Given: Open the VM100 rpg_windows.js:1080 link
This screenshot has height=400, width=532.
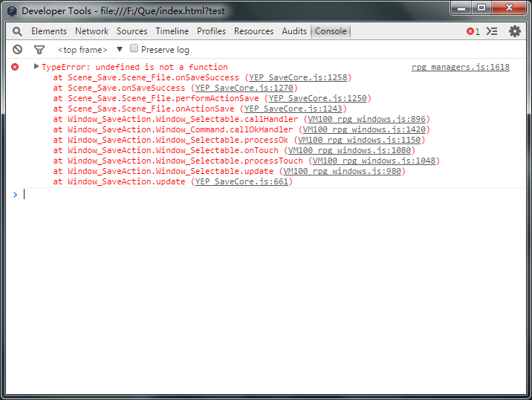Looking at the screenshot, I should click(x=349, y=150).
